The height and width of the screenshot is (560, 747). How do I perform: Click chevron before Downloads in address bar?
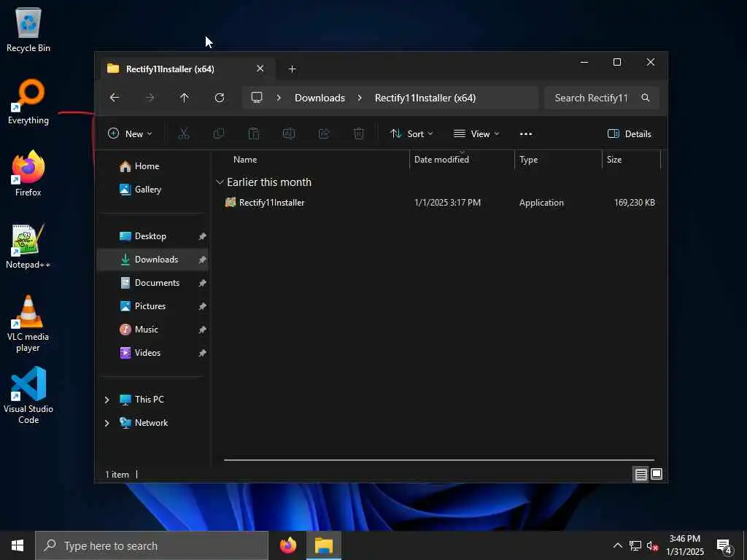(279, 98)
